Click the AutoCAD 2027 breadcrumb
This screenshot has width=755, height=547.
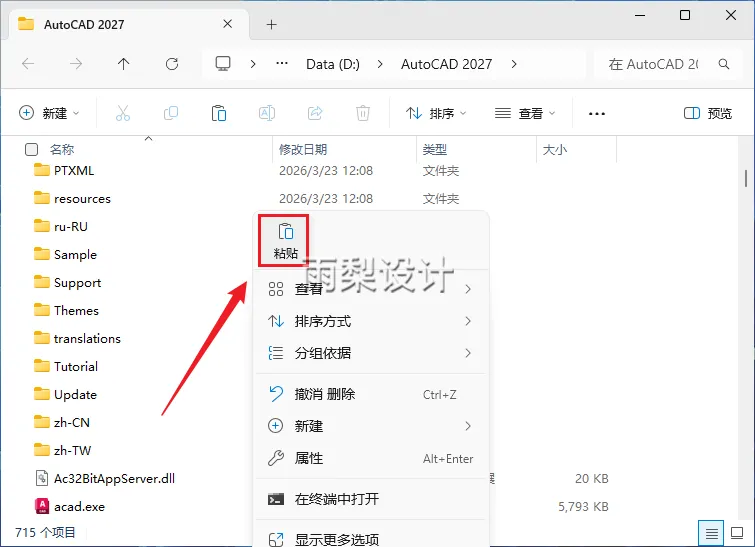[x=446, y=64]
